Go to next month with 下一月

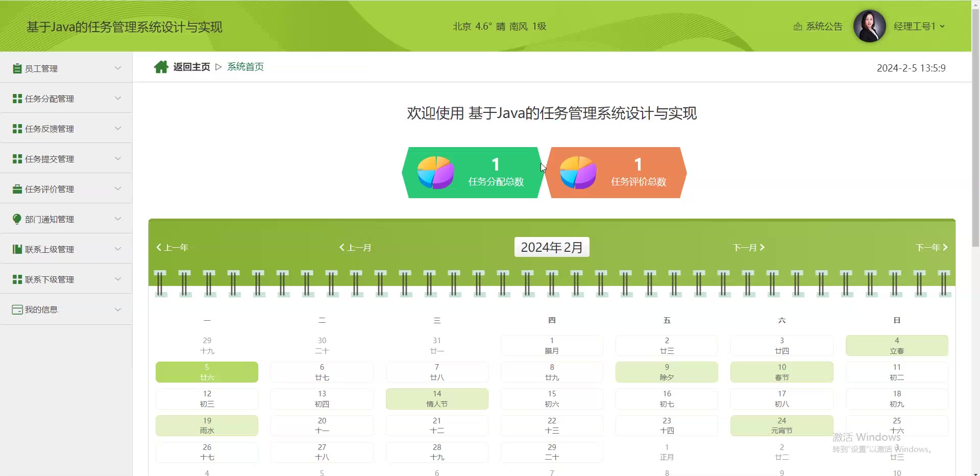748,248
